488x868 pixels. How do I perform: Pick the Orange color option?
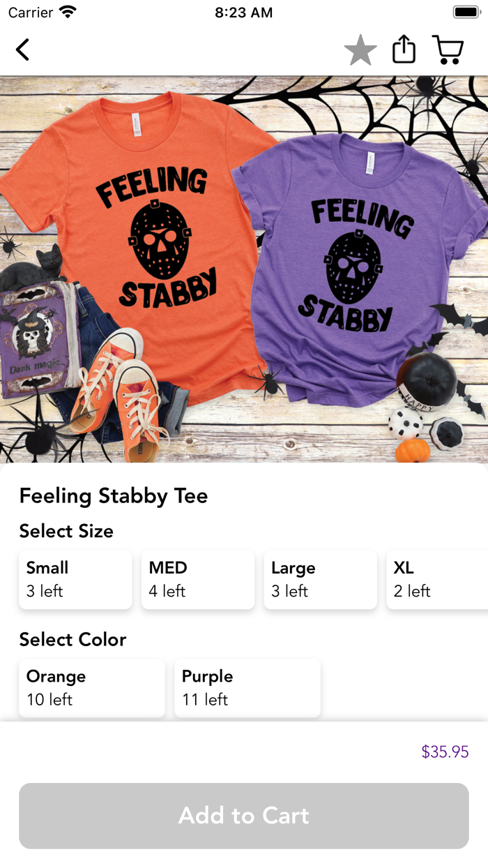click(92, 688)
